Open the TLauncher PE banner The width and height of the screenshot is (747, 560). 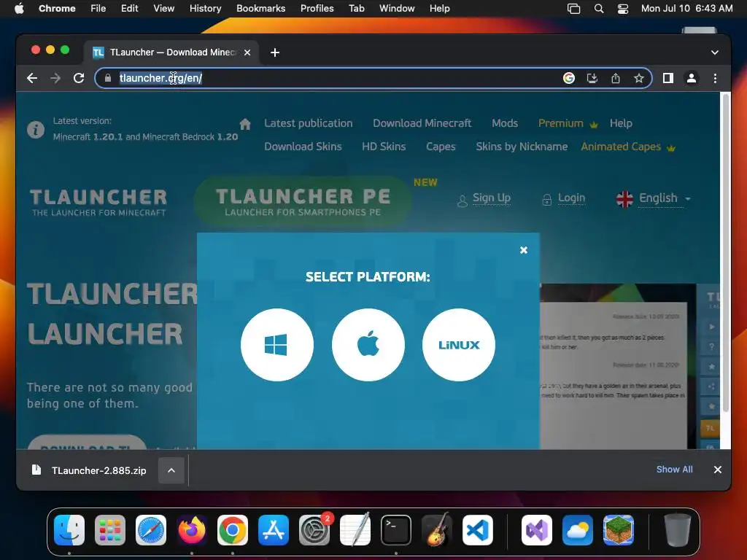tap(303, 201)
